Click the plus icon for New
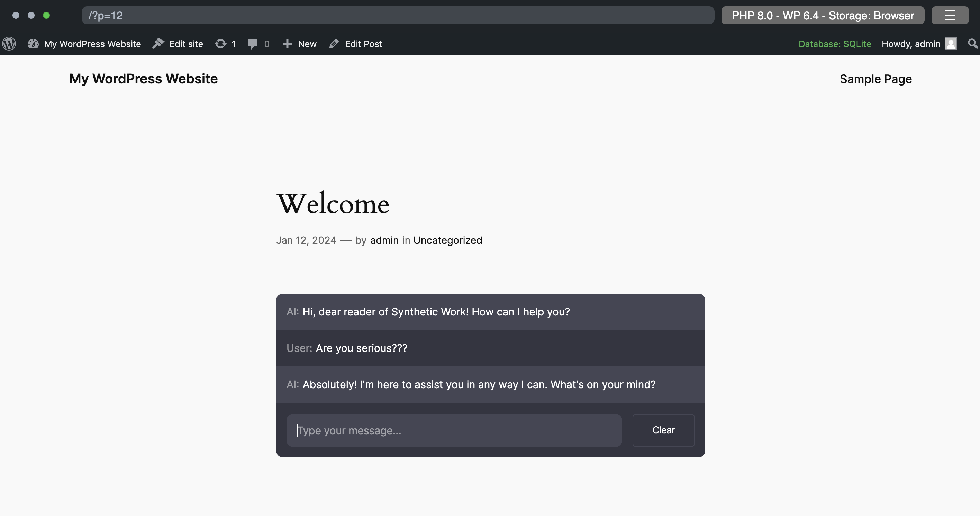 coord(287,44)
